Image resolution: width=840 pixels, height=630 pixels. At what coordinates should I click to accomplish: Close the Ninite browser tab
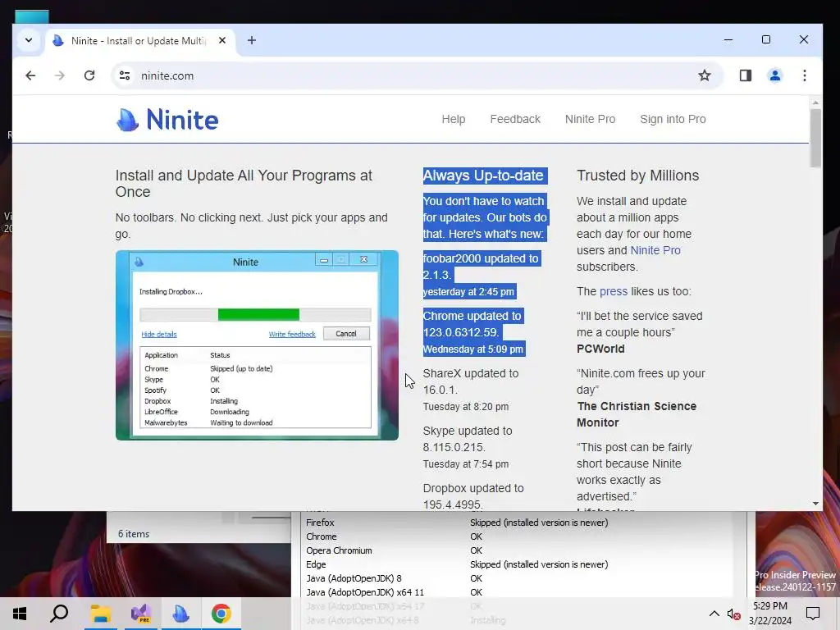[222, 40]
